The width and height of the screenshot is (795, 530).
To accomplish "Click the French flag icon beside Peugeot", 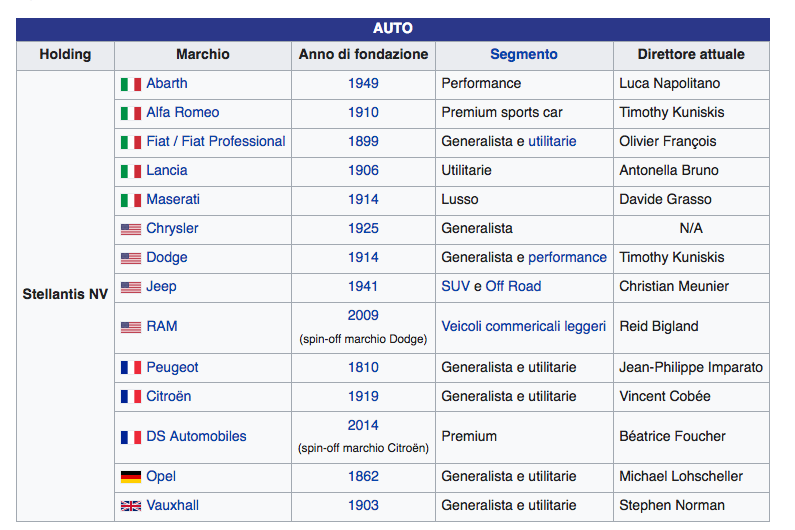I will click(131, 368).
